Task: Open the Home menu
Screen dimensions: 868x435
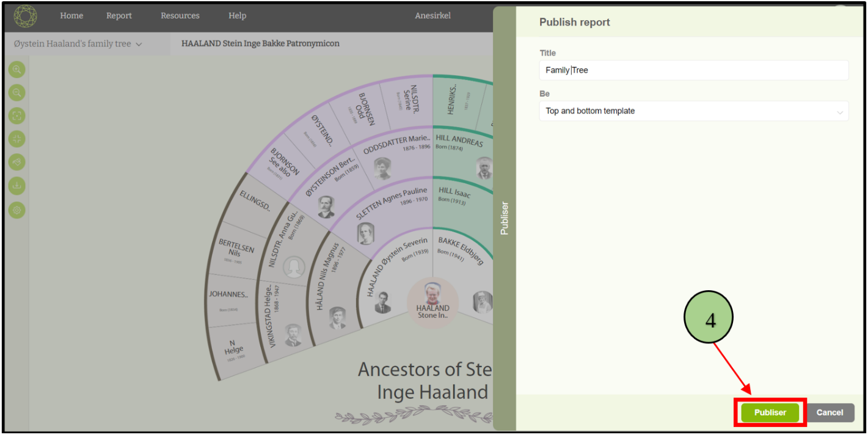Action: pos(71,16)
